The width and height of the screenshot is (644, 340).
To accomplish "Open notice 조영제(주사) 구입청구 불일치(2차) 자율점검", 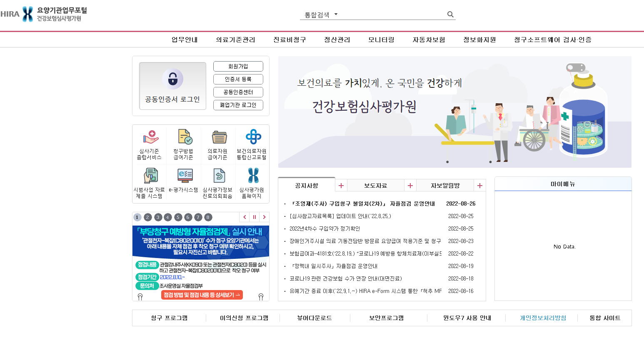I will click(x=362, y=204).
